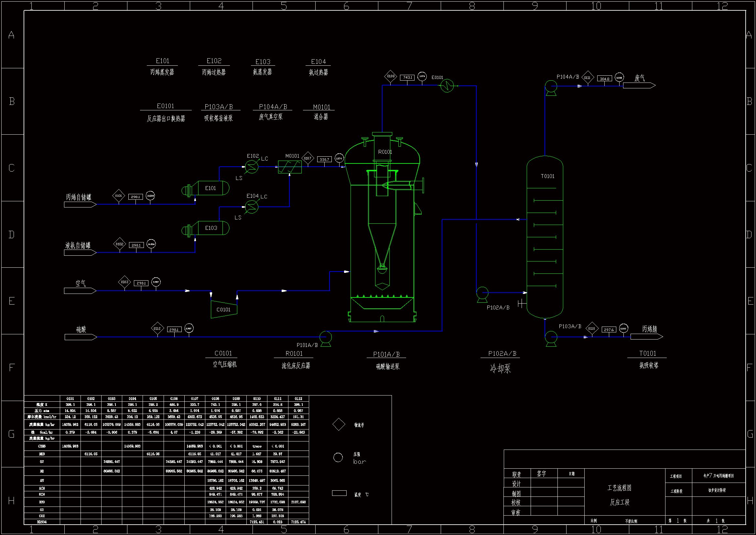Click stream number diamond 0112
The width and height of the screenshot is (756, 535).
pos(157,329)
